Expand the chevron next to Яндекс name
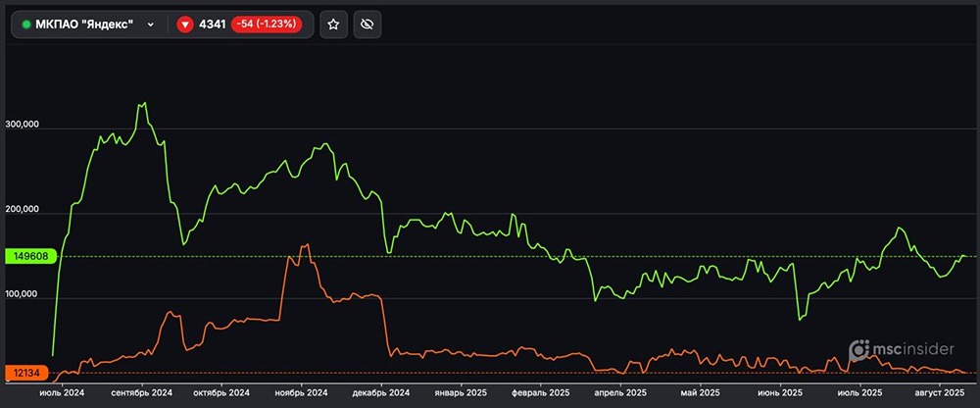 pyautogui.click(x=151, y=25)
